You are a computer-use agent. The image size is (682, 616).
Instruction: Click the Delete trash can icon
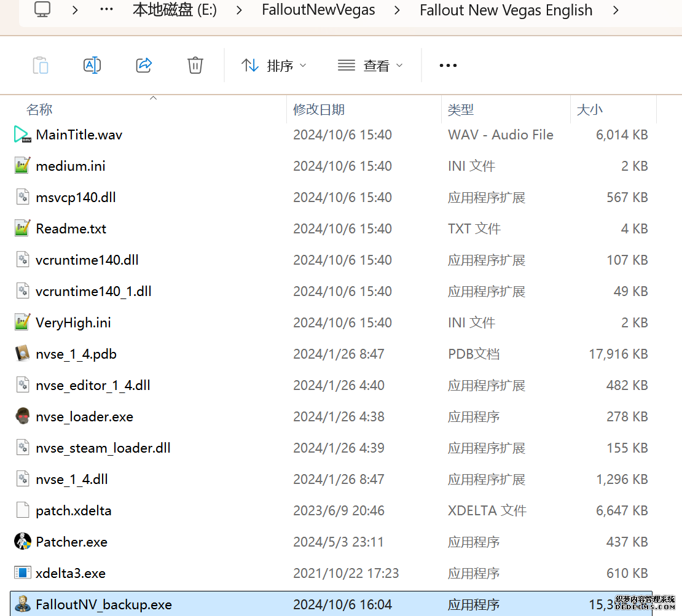[195, 65]
